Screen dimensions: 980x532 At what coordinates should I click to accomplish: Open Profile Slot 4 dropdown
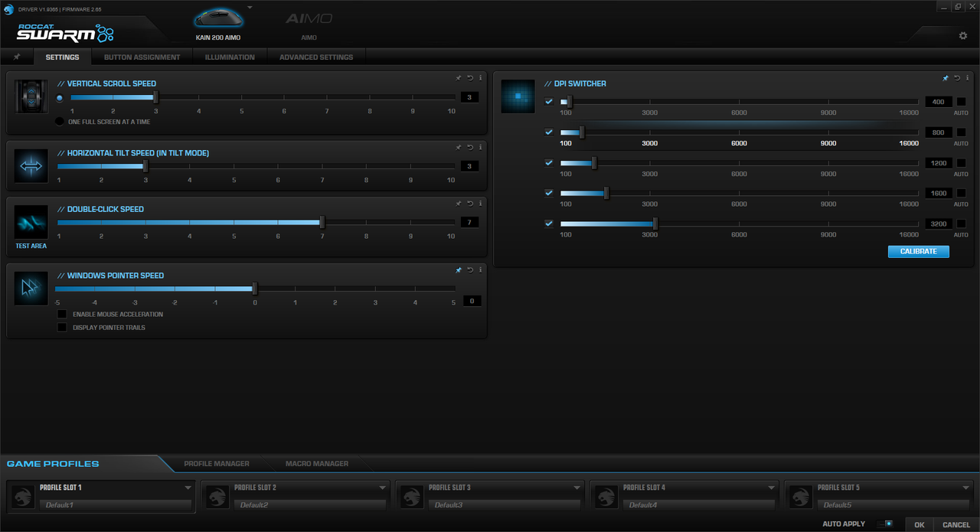(772, 488)
